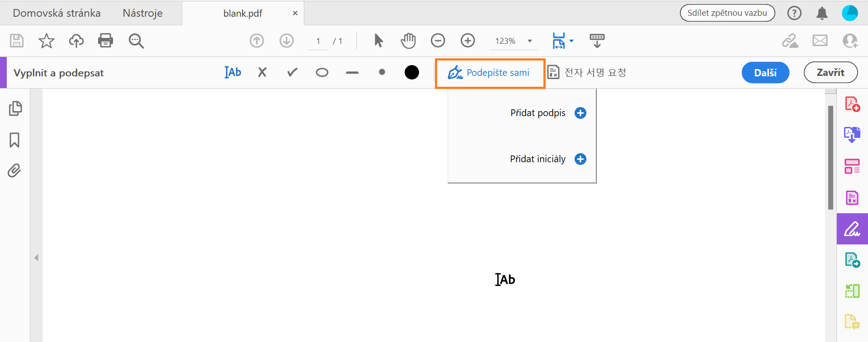Select the dot fill tool
868x342 pixels.
pos(382,72)
